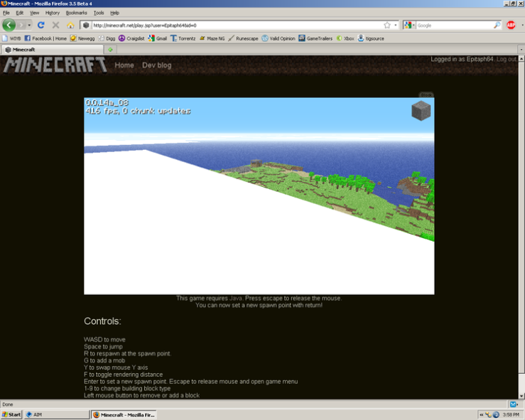525x420 pixels.
Task: Open the Gmail bookmark
Action: click(x=158, y=38)
